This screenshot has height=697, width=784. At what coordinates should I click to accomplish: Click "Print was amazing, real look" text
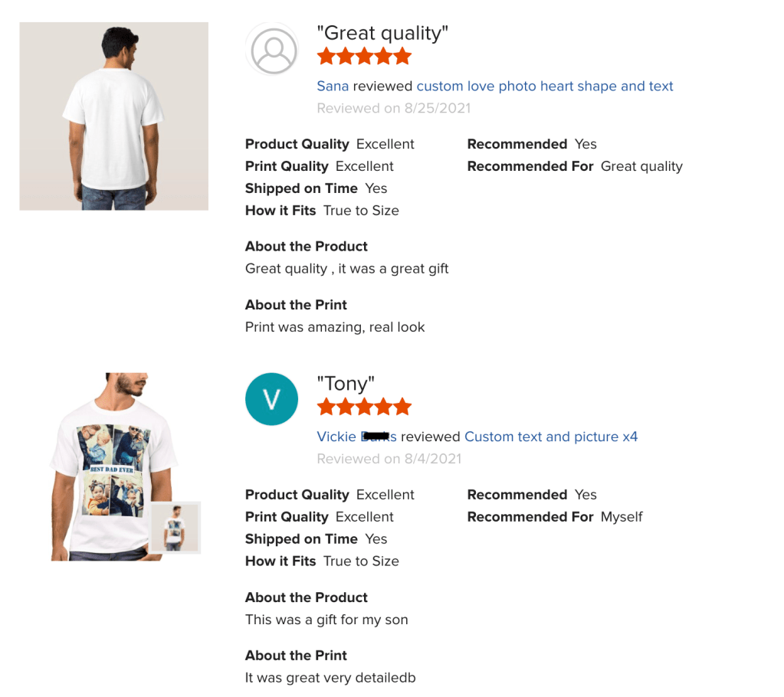click(335, 327)
